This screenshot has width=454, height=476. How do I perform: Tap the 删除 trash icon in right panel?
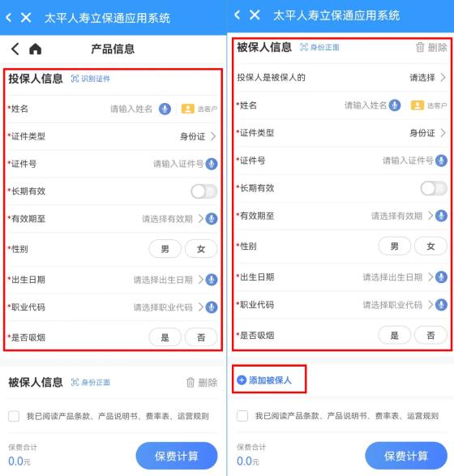pyautogui.click(x=420, y=47)
